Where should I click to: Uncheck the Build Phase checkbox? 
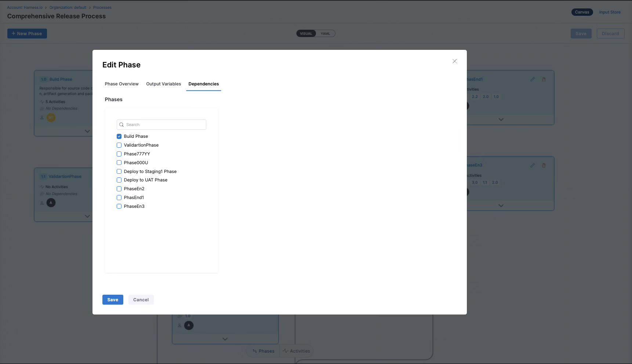pos(119,136)
